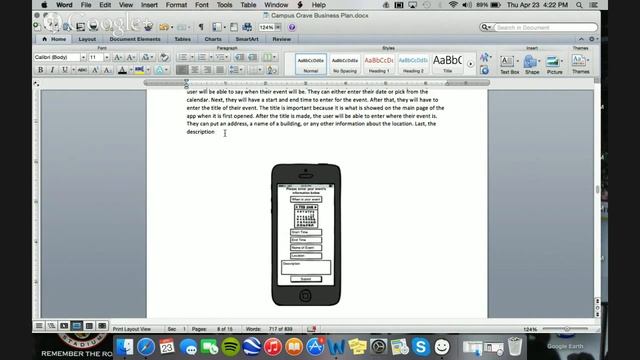
Task: Click the Media Browser icon in toolbar
Action: 247,27
